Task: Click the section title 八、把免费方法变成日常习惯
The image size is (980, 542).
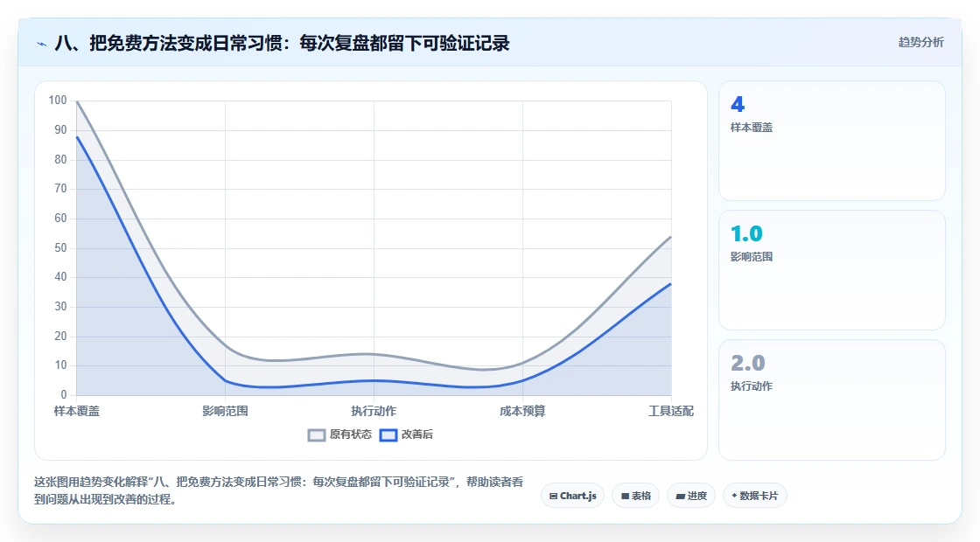Action: pyautogui.click(x=282, y=43)
